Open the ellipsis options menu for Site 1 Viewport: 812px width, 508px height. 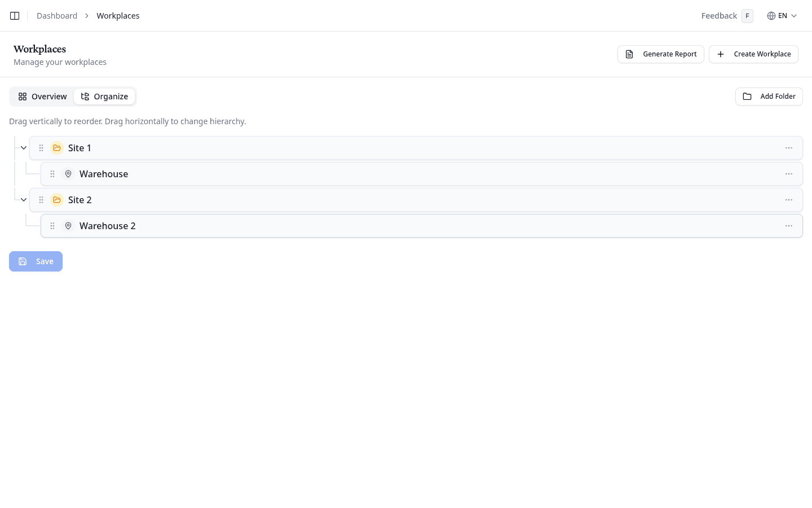tap(788, 147)
